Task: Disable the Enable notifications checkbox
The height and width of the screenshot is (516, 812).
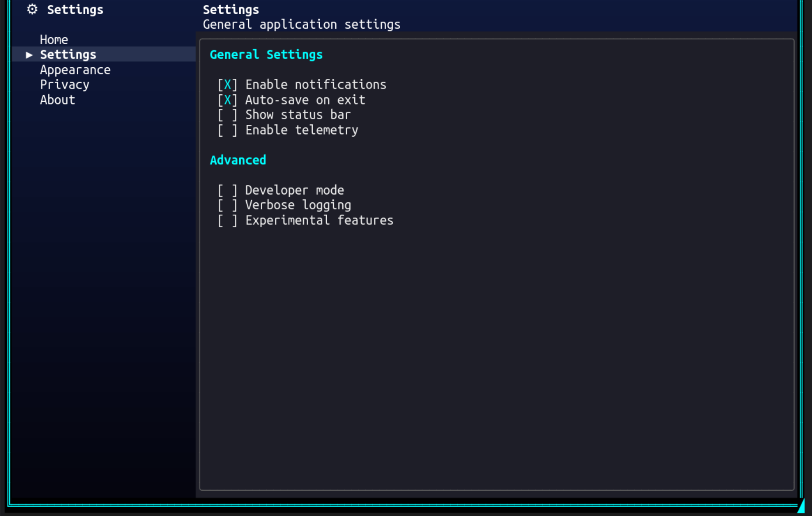Action: 227,85
